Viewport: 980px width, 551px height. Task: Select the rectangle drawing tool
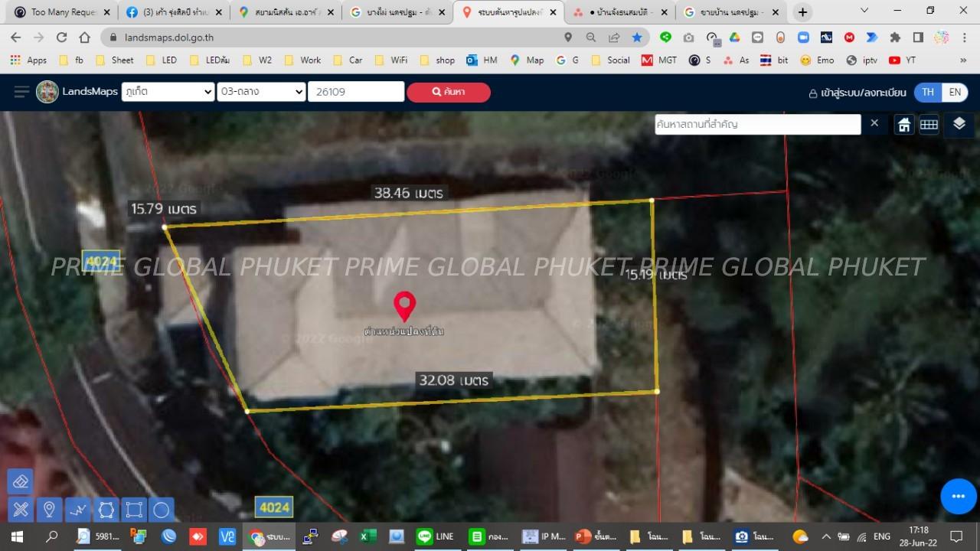point(133,509)
